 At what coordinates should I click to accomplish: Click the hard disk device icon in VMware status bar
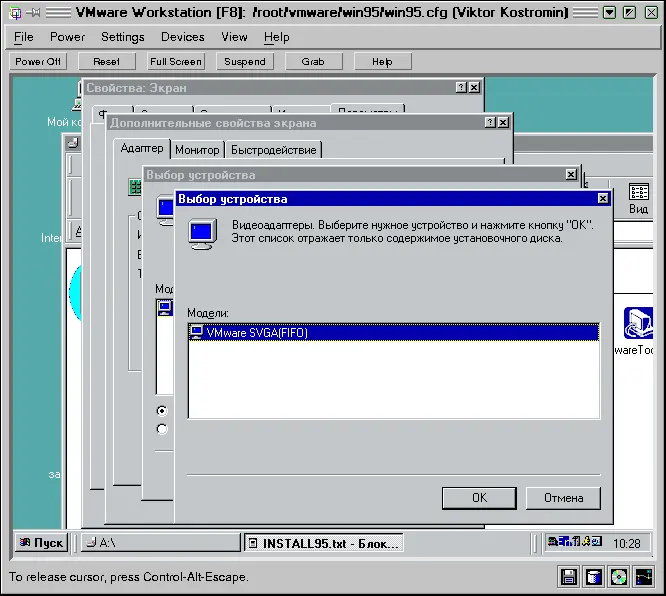point(593,577)
